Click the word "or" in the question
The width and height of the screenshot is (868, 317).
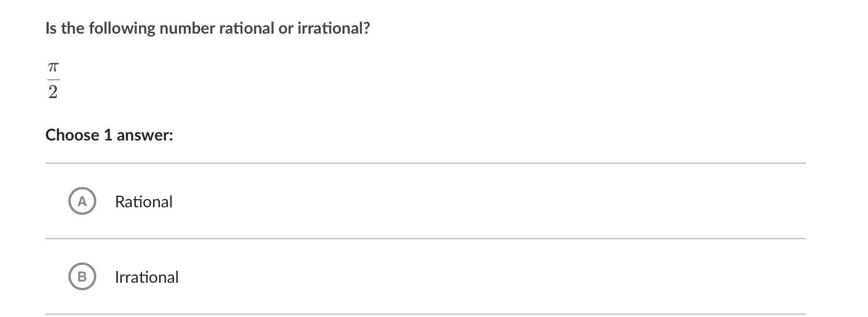pos(285,28)
